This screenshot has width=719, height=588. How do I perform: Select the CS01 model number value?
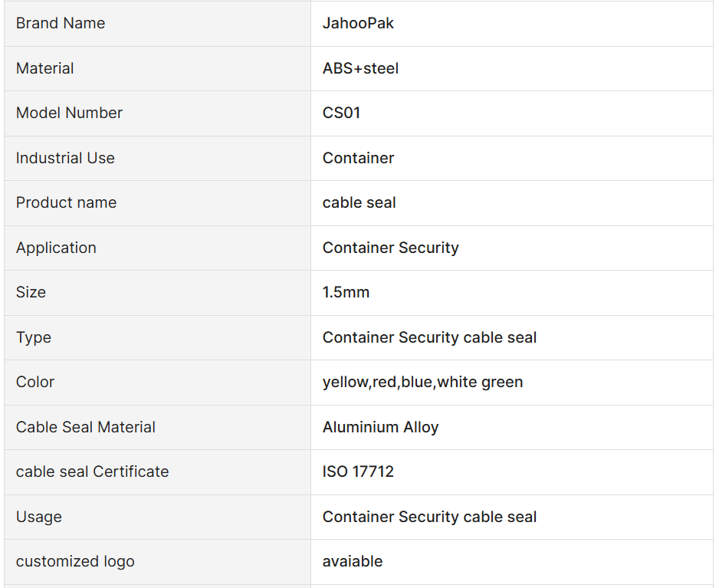point(341,113)
